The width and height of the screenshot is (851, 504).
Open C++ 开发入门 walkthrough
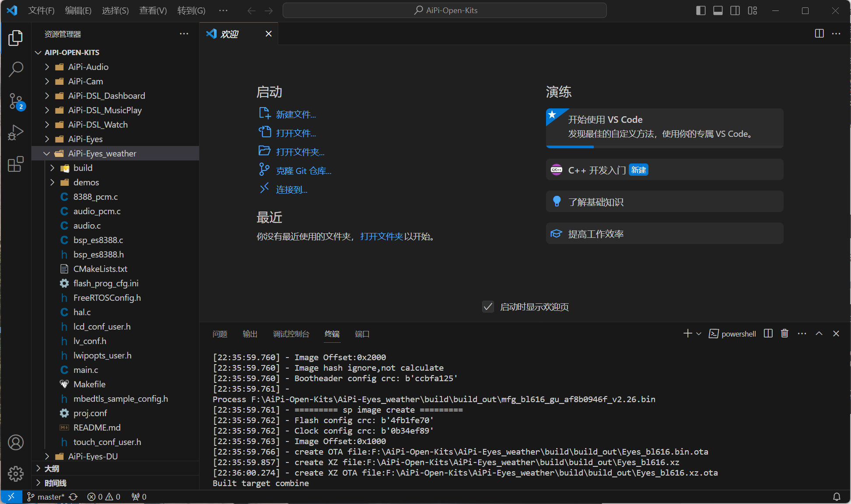665,170
